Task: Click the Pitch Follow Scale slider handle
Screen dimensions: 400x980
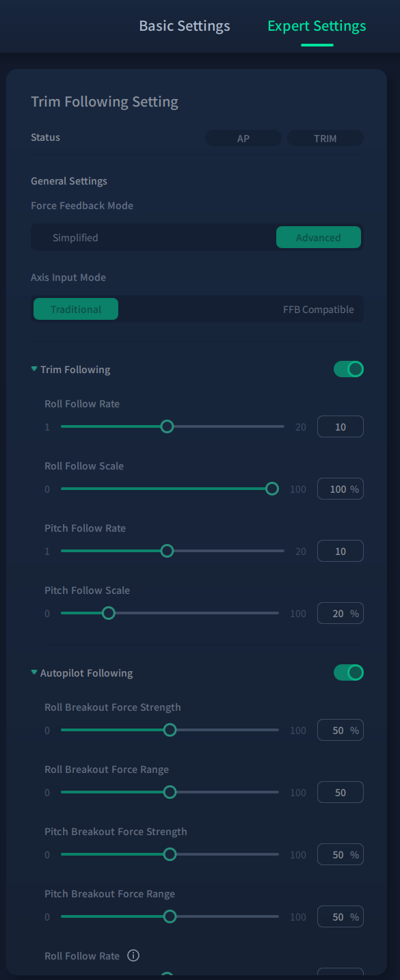Action: (108, 613)
